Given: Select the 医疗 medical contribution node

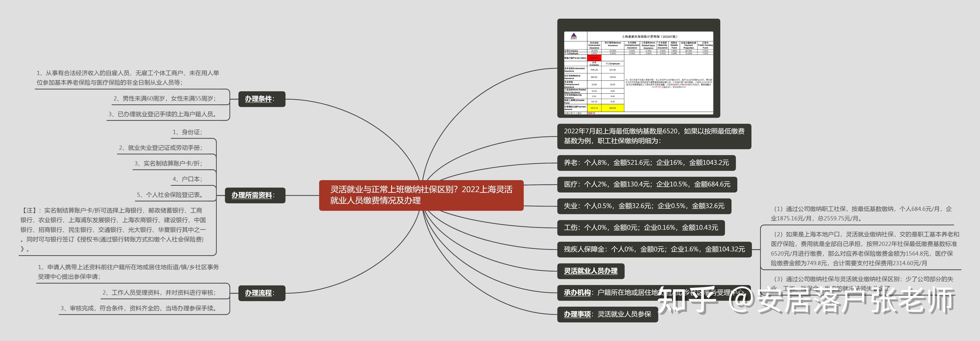Looking at the screenshot, I should tap(647, 184).
